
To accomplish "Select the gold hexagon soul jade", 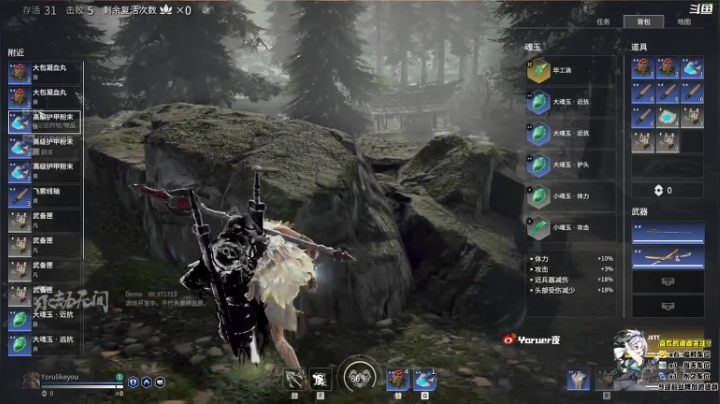I will click(538, 71).
